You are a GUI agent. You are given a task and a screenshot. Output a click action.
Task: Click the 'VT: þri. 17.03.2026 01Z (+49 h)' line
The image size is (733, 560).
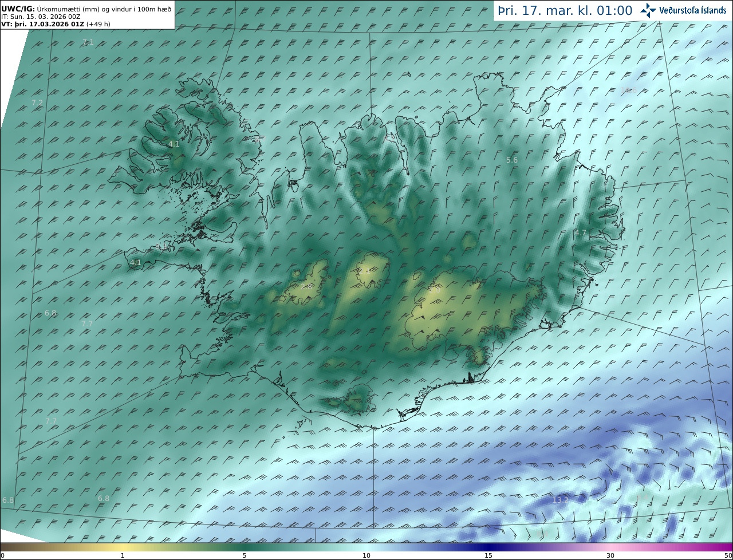(x=56, y=24)
